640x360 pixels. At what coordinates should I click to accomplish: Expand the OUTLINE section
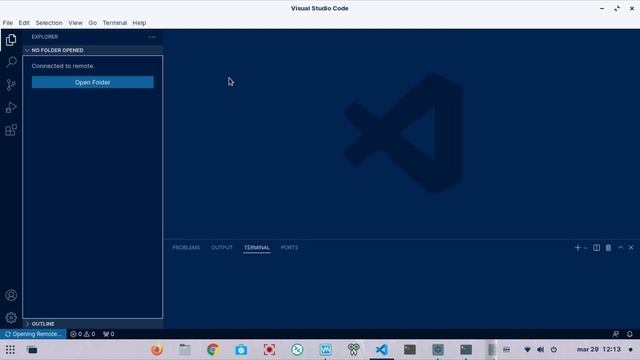(x=93, y=324)
